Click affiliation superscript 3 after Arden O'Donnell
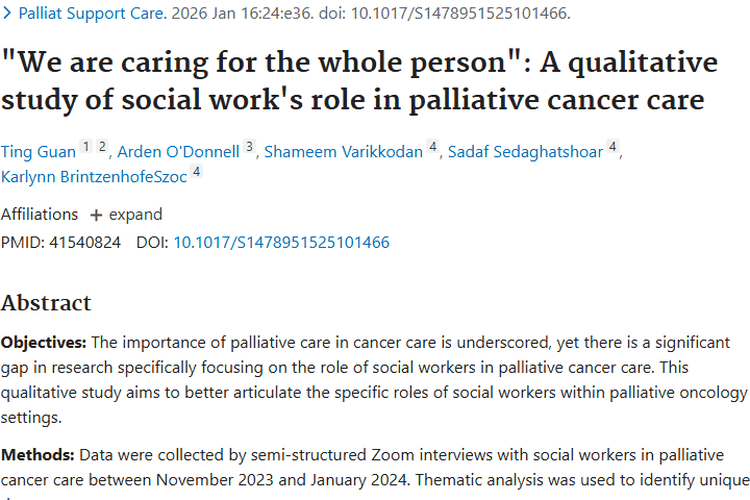The width and height of the screenshot is (750, 500). point(250,148)
